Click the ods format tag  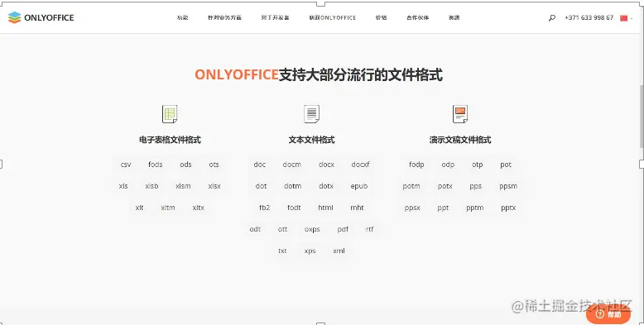coord(185,165)
